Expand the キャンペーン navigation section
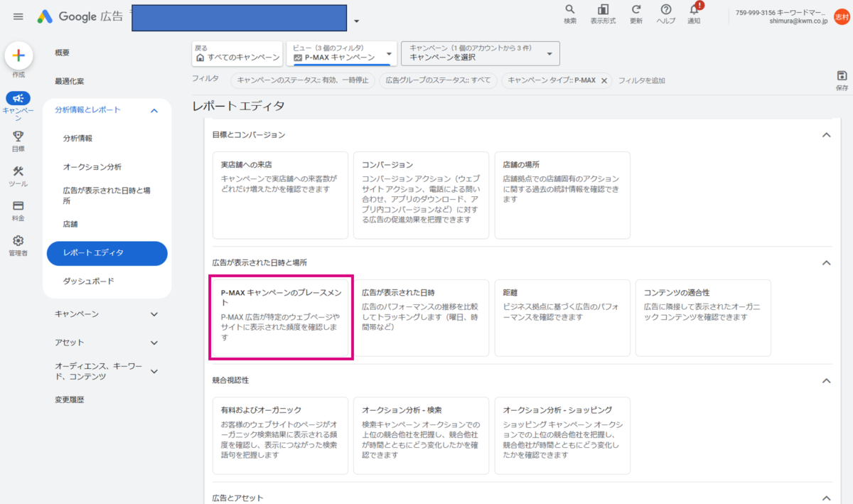853x504 pixels. pyautogui.click(x=154, y=313)
